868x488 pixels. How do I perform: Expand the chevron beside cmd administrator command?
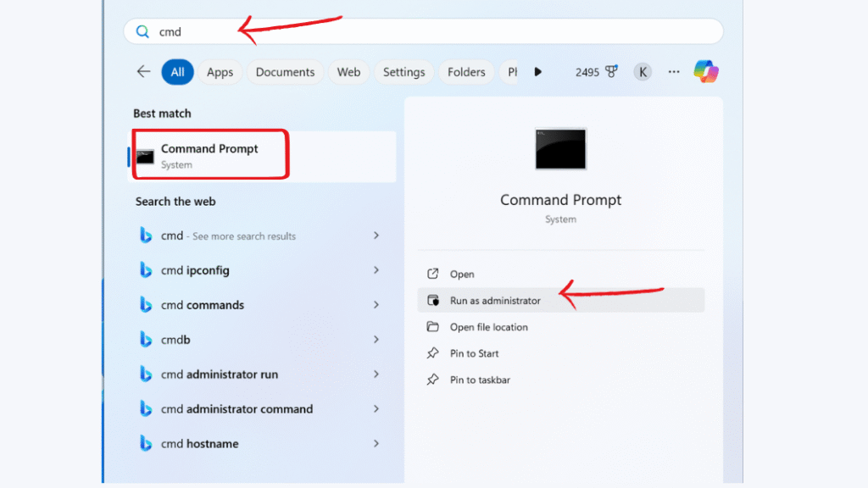pyautogui.click(x=376, y=409)
